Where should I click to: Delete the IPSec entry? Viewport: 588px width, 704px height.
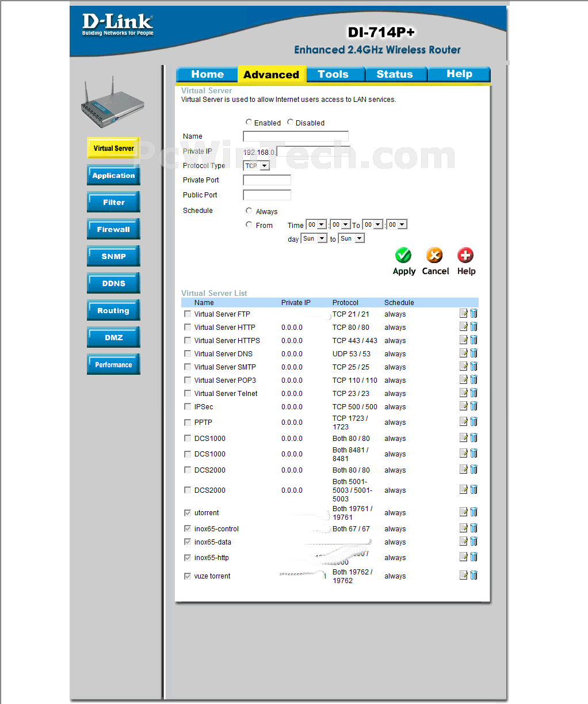474,406
